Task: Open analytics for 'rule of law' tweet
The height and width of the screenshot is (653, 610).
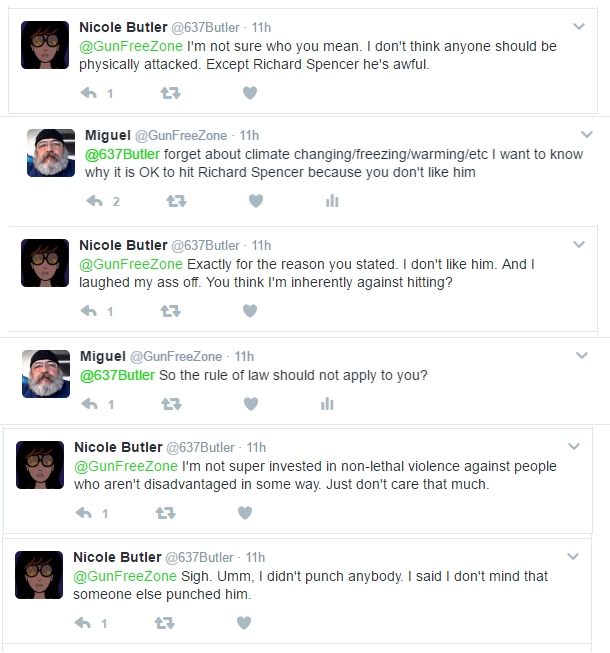Action: pyautogui.click(x=327, y=404)
